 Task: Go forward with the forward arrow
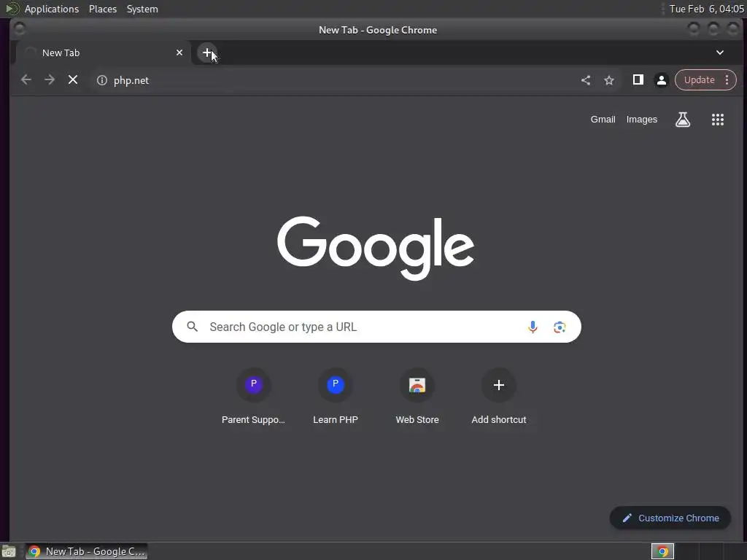coord(50,80)
